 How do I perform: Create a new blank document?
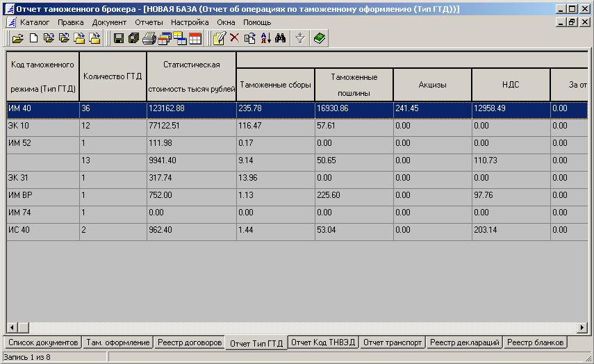33,39
